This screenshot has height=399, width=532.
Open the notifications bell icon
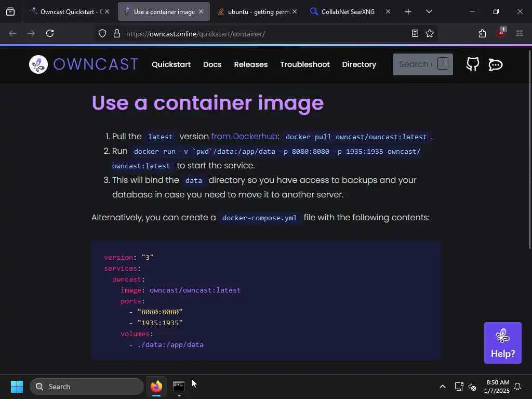pyautogui.click(x=517, y=387)
